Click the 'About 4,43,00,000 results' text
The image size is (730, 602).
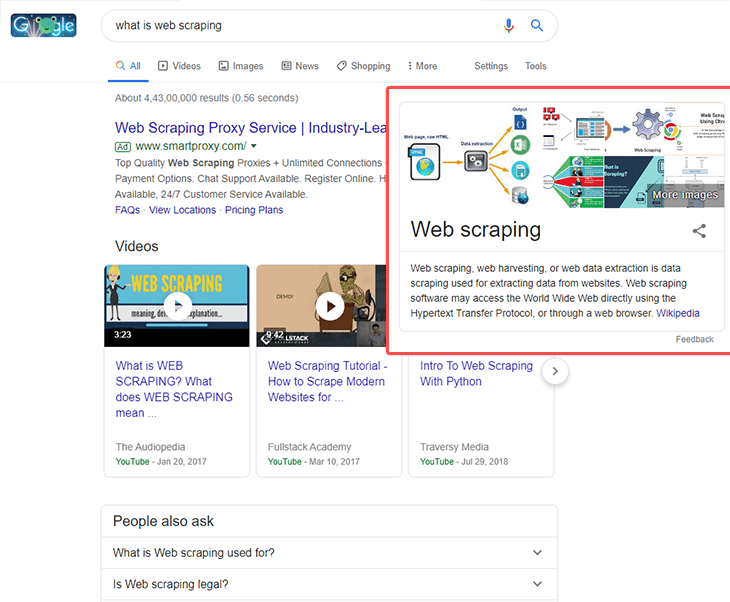pos(207,98)
